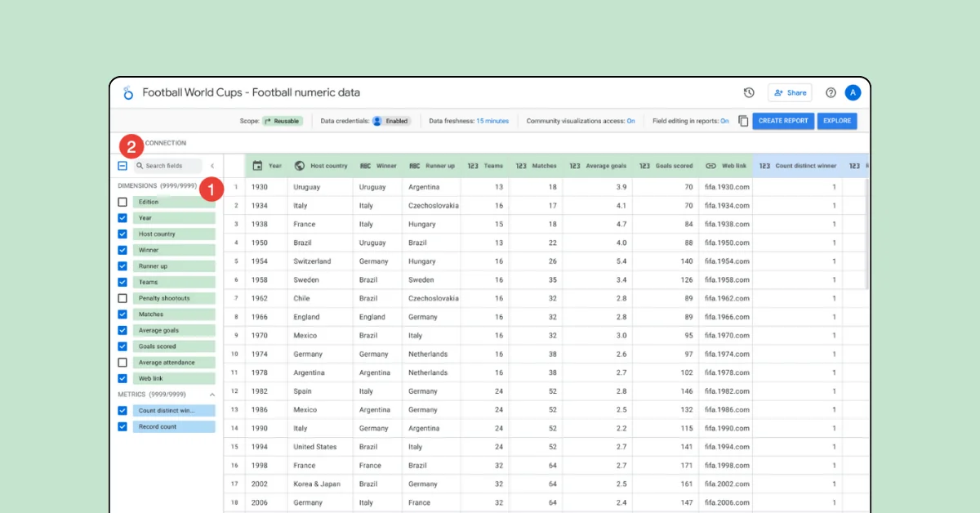Toggle Community visualizations access On link

click(x=630, y=121)
